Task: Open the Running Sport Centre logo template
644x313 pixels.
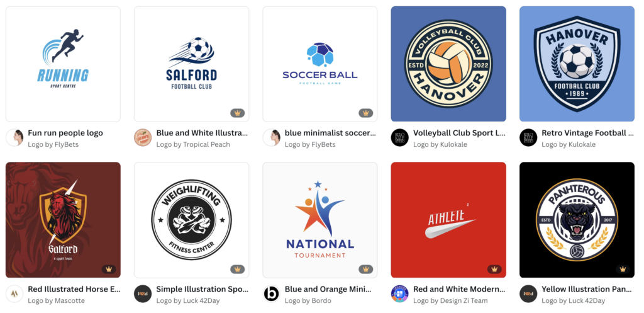Action: coord(63,64)
